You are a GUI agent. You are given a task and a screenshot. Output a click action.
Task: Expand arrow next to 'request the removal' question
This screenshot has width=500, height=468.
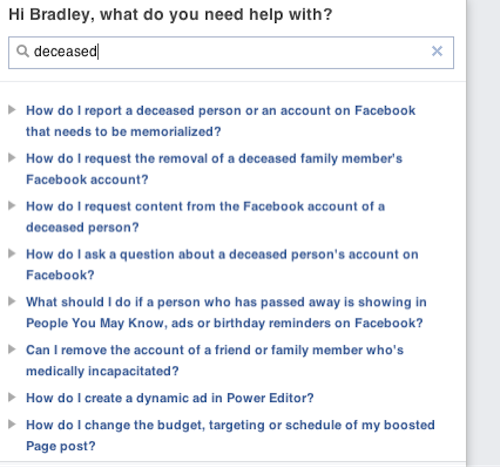coord(12,157)
